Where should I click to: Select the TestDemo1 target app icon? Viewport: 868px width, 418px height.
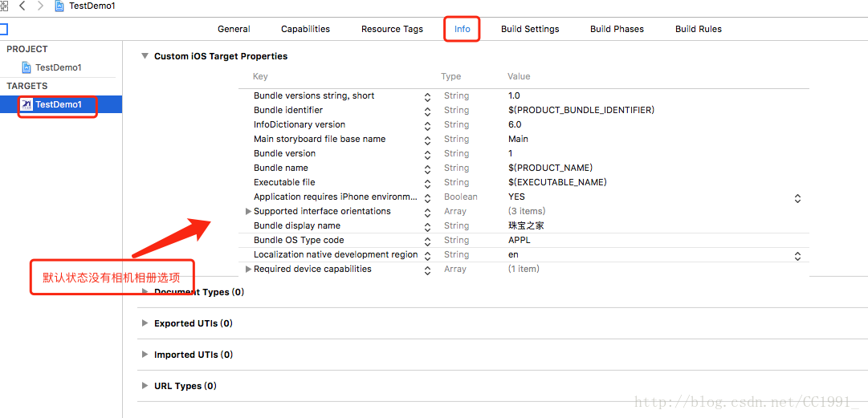point(26,104)
